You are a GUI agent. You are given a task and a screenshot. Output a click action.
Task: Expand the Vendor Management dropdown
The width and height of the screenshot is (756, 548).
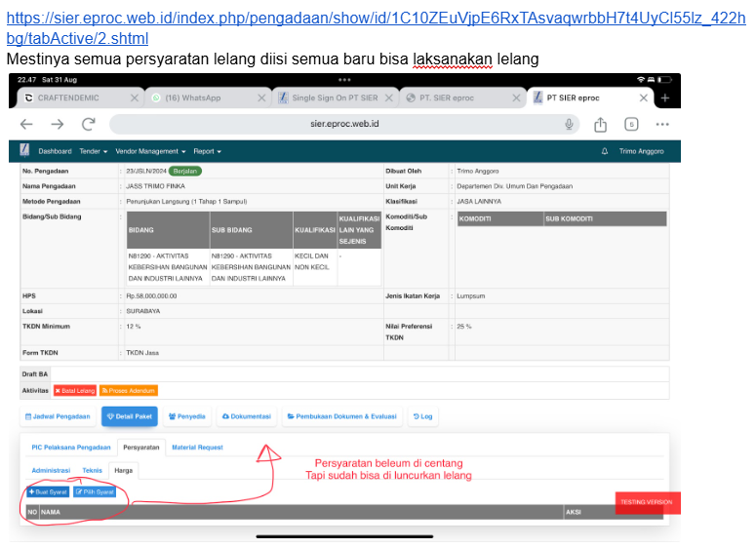(150, 151)
